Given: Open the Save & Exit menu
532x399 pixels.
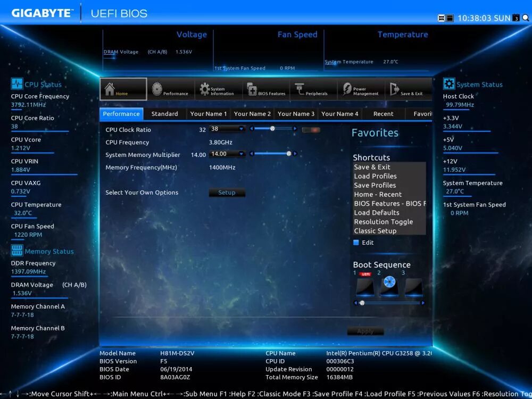Looking at the screenshot, I should 408,89.
